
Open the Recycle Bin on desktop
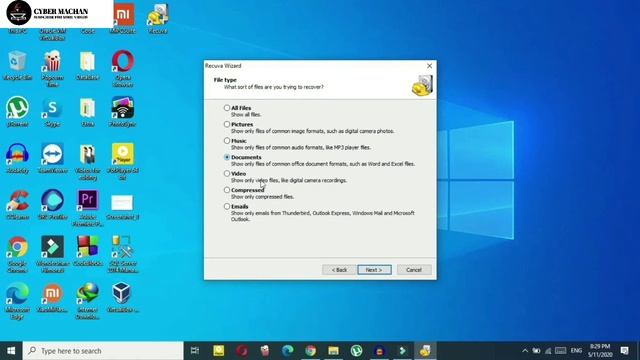point(17,65)
